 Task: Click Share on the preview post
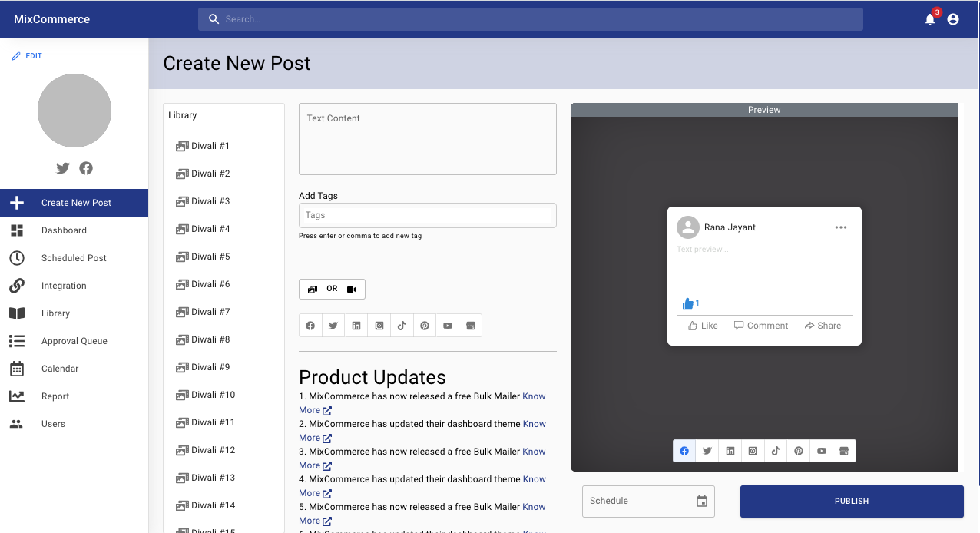[823, 326]
